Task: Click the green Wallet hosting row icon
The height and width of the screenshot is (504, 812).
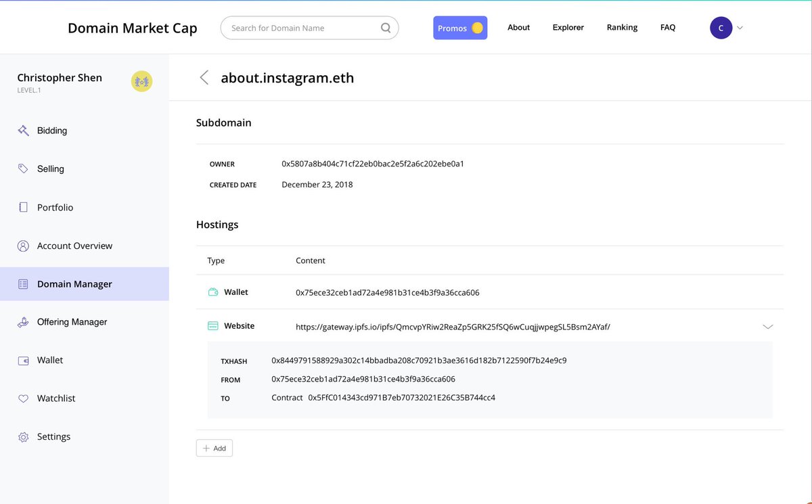Action: coord(212,292)
